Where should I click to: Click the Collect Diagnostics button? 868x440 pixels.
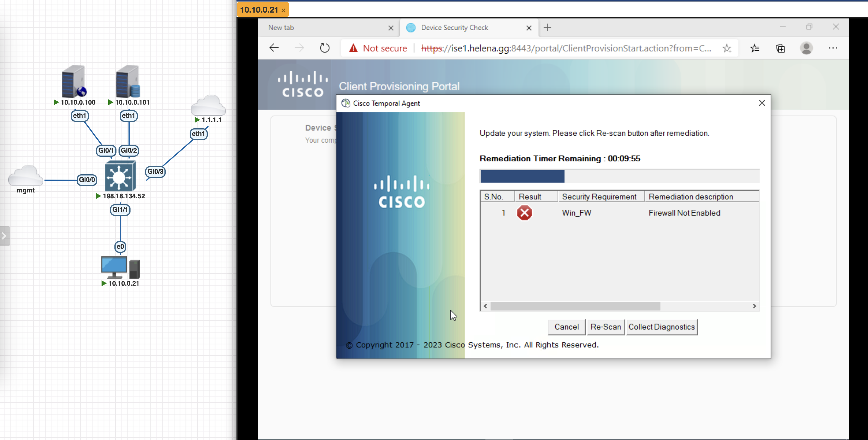click(661, 327)
